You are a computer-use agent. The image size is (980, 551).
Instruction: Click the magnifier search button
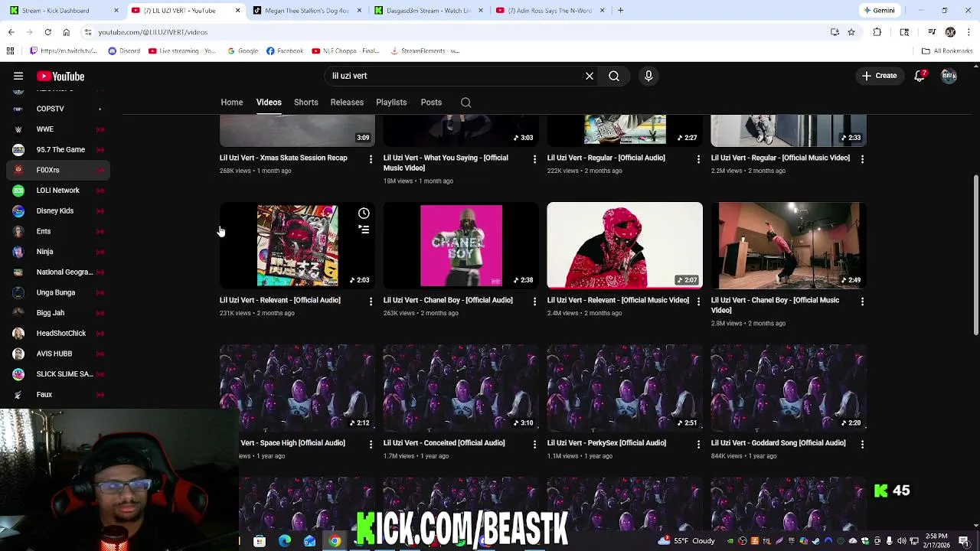point(614,76)
